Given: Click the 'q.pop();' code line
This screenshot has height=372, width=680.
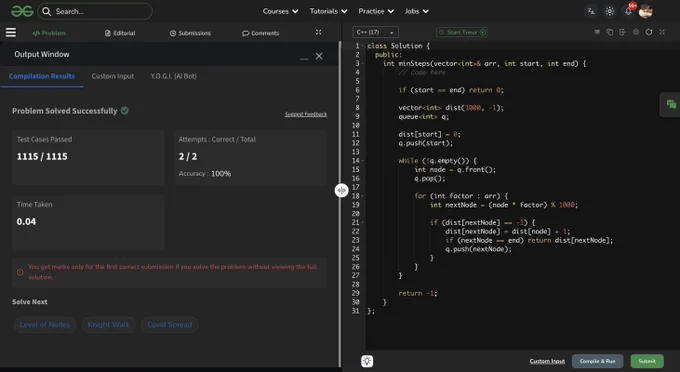Looking at the screenshot, I should [429, 179].
